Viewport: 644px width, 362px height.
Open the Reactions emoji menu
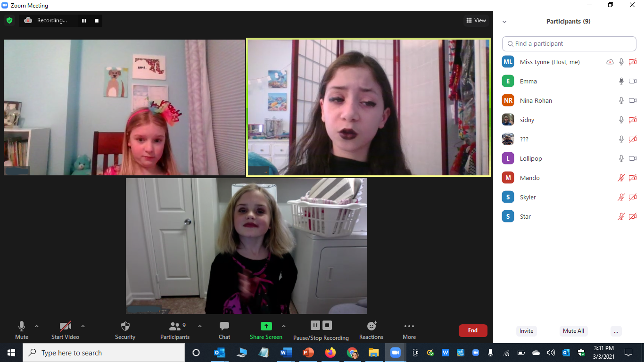click(372, 330)
